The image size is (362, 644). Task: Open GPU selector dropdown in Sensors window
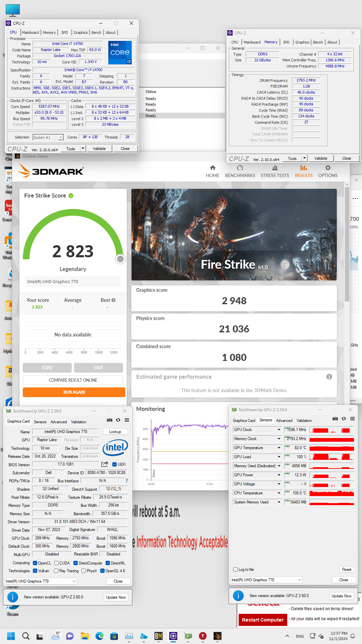tap(266, 580)
